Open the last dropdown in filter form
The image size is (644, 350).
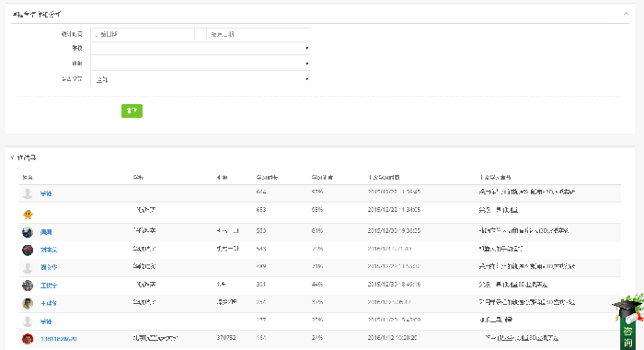201,79
